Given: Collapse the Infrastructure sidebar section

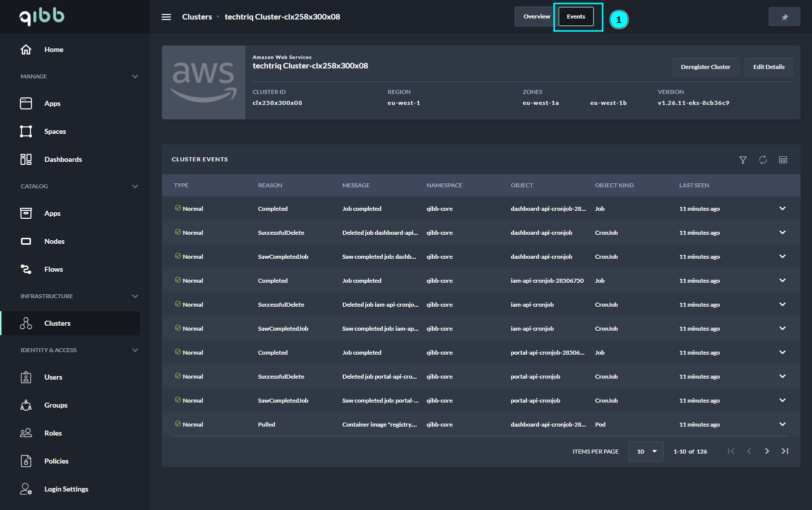Looking at the screenshot, I should coord(135,296).
